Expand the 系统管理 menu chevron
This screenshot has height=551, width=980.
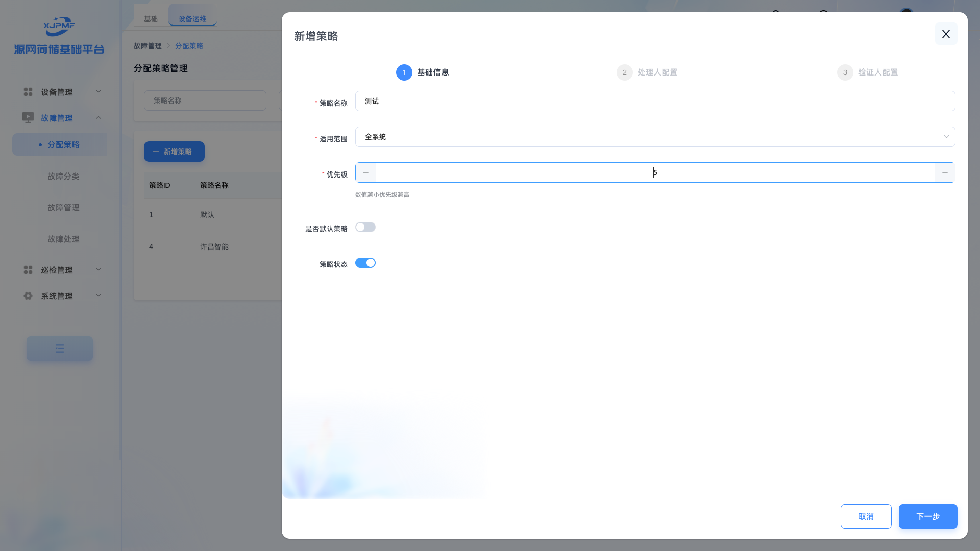tap(99, 295)
